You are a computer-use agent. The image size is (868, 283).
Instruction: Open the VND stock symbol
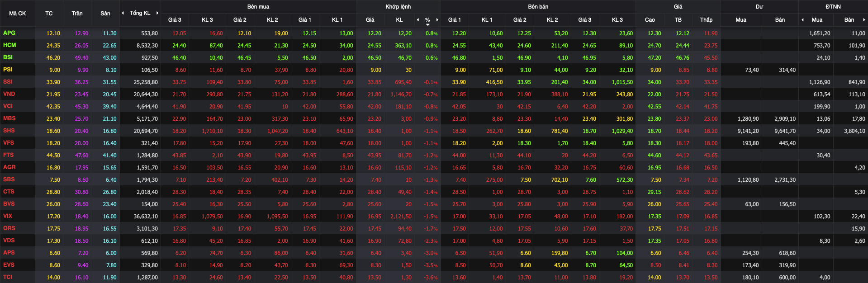point(9,94)
